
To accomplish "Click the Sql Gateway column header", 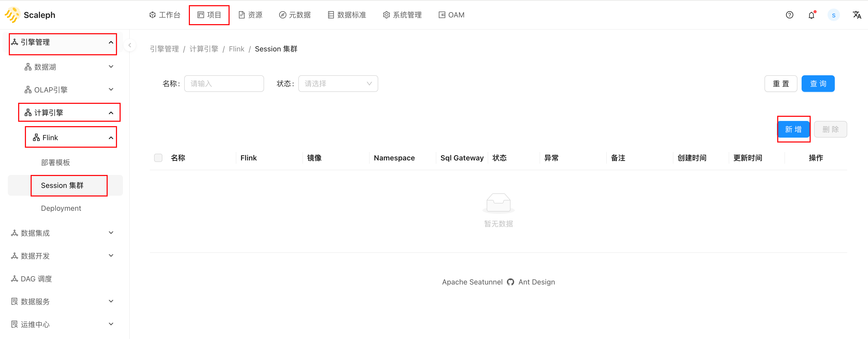I will click(462, 158).
